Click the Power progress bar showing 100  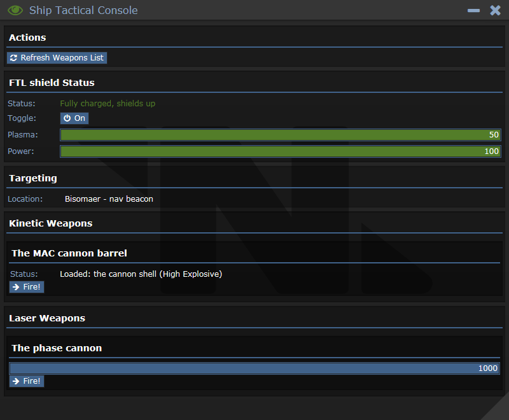point(281,151)
